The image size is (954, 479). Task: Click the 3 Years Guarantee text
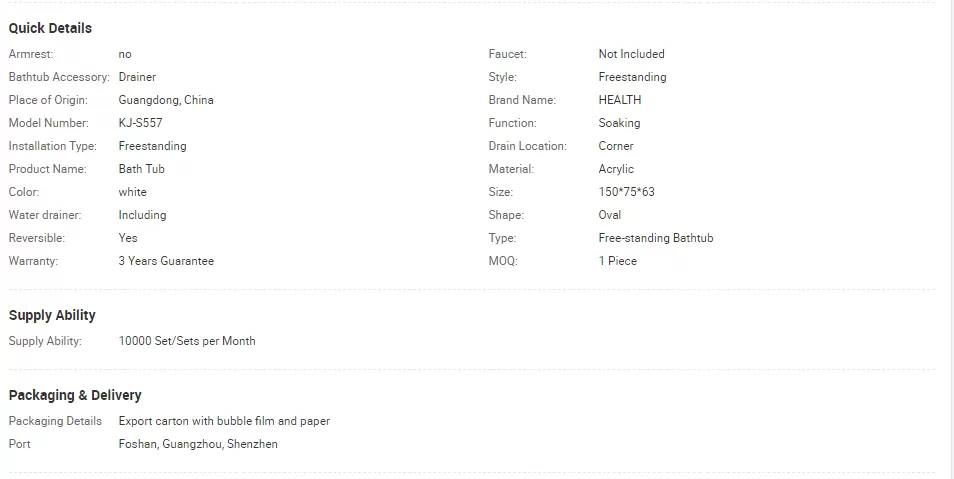coord(166,261)
